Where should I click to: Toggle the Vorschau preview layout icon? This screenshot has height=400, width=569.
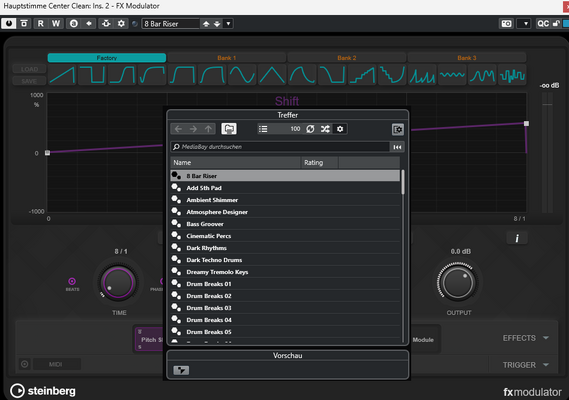[x=181, y=370]
